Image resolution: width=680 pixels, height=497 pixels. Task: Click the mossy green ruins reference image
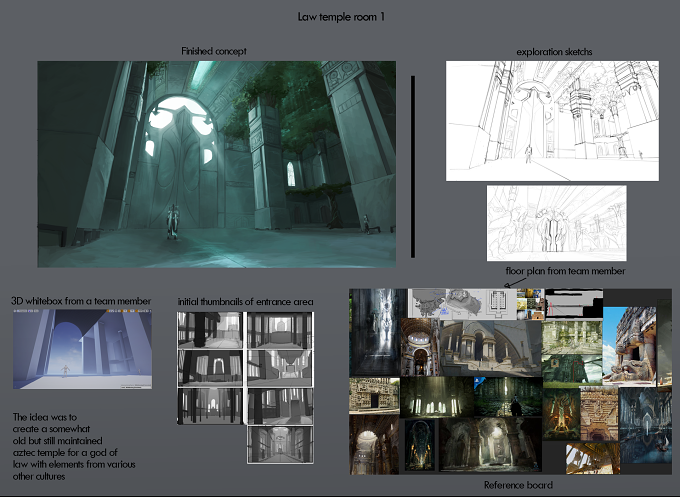click(x=572, y=337)
